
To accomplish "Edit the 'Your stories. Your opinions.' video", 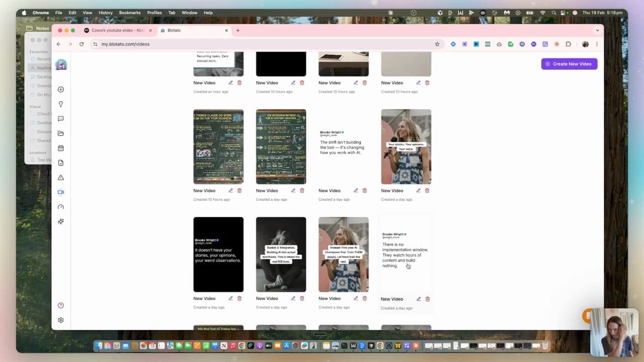I will click(x=418, y=191).
